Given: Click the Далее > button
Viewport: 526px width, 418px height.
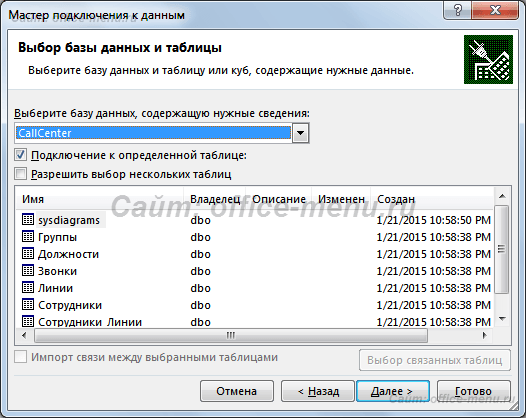Looking at the screenshot, I should coord(393,391).
